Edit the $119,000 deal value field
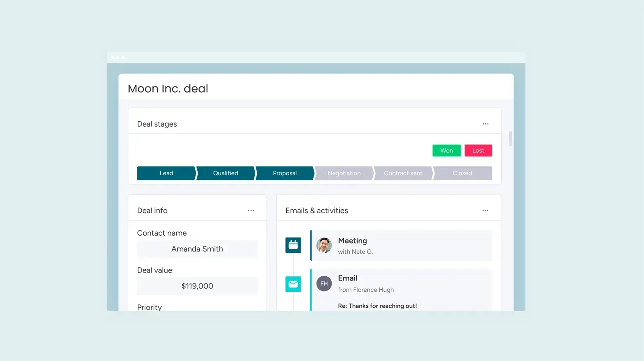This screenshot has width=644, height=361. pos(197,286)
